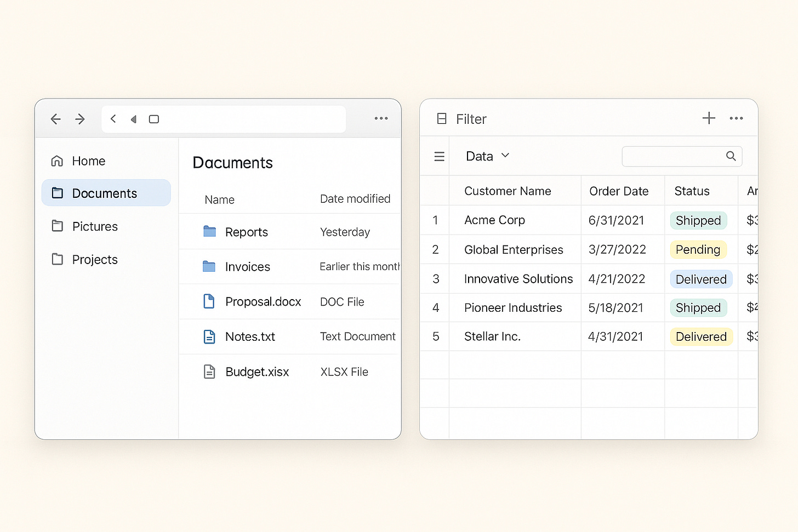Click row number 3 in the table
This screenshot has height=532, width=798.
click(436, 279)
